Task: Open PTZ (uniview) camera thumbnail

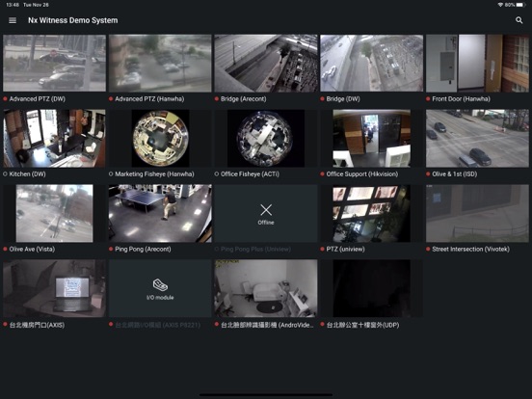Action: click(371, 213)
